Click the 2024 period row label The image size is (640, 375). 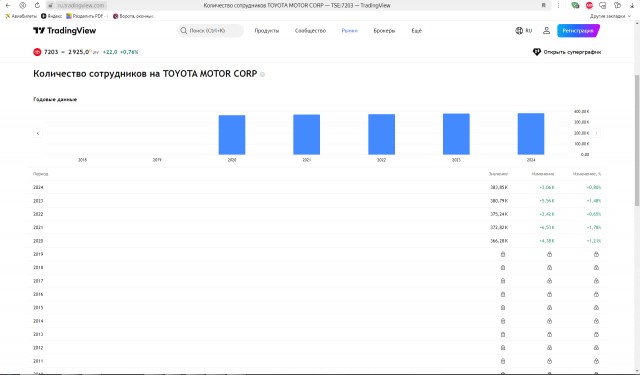38,187
